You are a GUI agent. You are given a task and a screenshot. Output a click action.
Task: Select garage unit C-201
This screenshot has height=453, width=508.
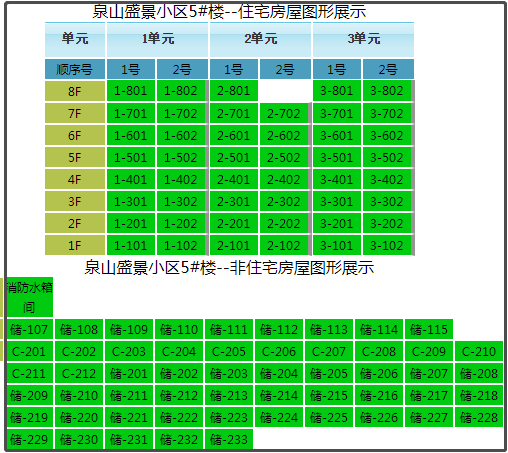(x=29, y=351)
